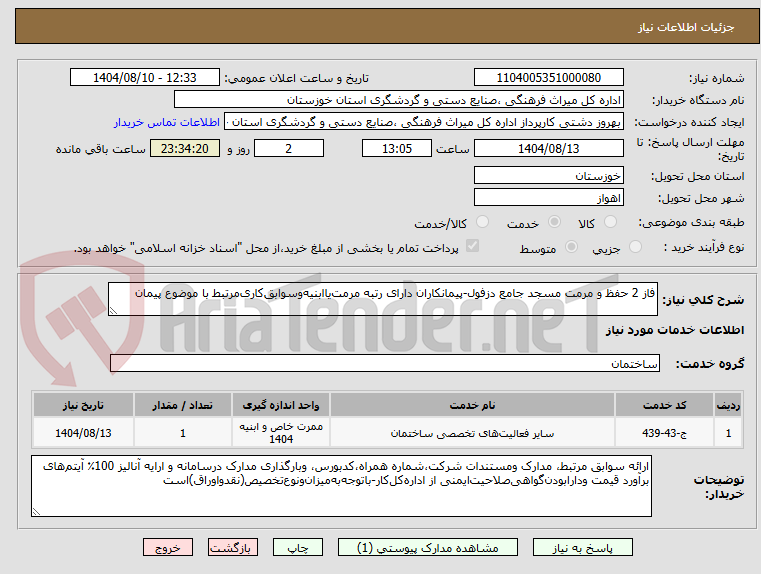Click the پاسخ به نیاز button

(582, 547)
